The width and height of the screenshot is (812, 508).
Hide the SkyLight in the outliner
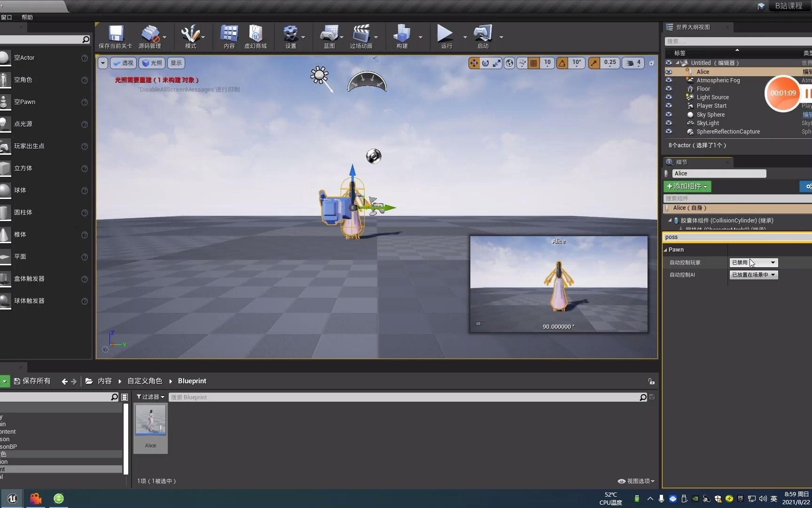pos(669,123)
